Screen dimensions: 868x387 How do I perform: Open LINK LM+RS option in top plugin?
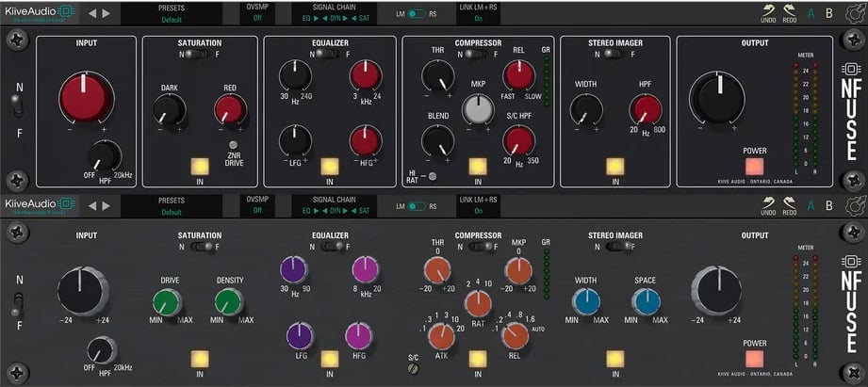[478, 13]
